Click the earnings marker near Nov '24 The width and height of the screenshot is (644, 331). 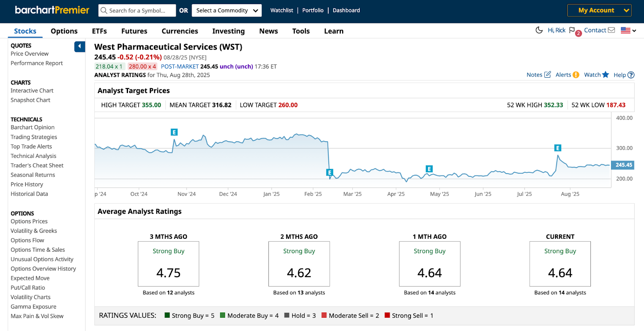pyautogui.click(x=174, y=132)
